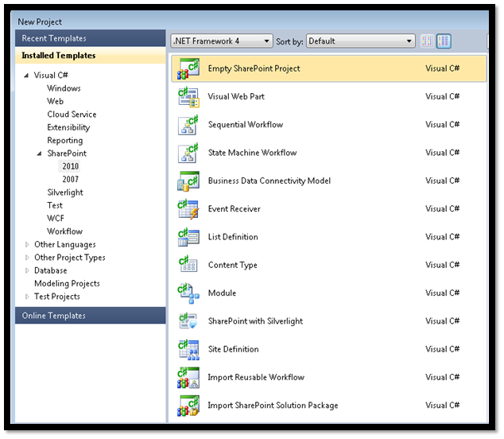
Task: Select the Other Languages label
Action: [x=65, y=245]
